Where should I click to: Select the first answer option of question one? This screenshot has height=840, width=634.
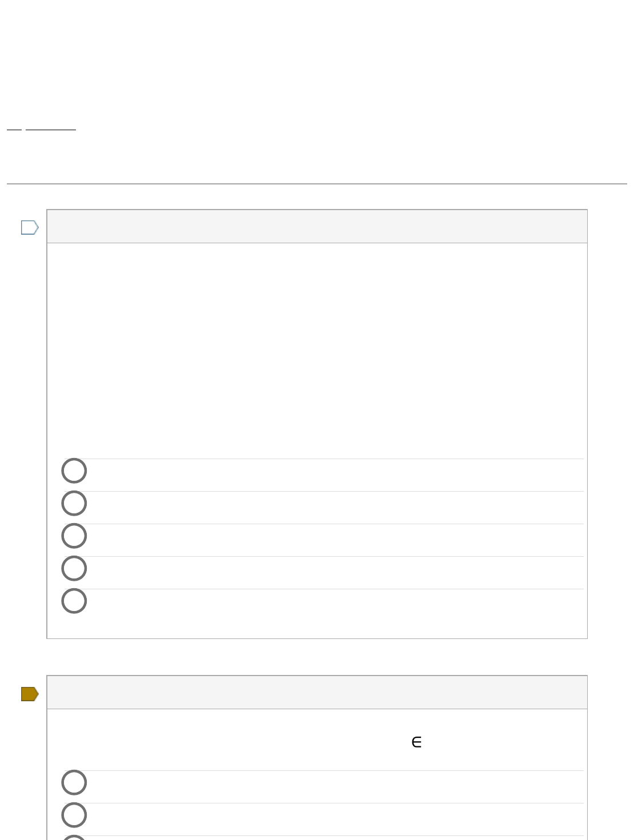click(x=74, y=471)
